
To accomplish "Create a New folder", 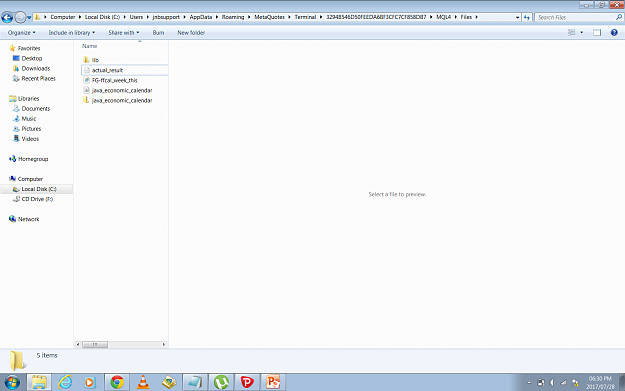I will [191, 33].
